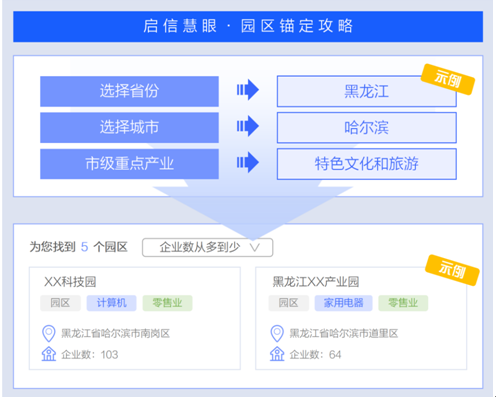496x397 pixels.
Task: Click the arrow icon beside 选择城市
Action: point(248,126)
